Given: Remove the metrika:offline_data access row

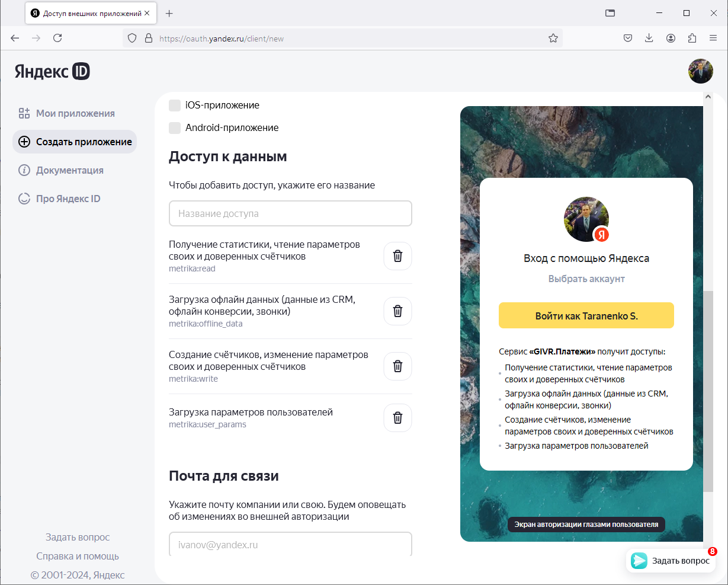Looking at the screenshot, I should [x=397, y=311].
